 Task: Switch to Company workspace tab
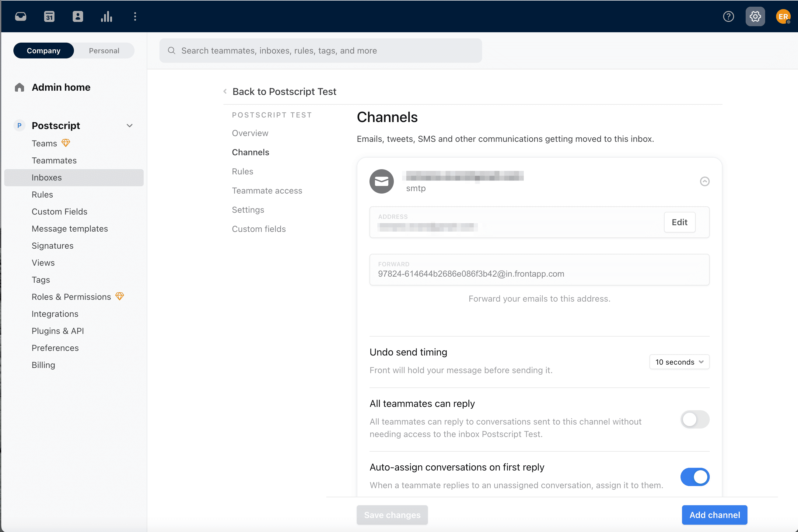43,51
